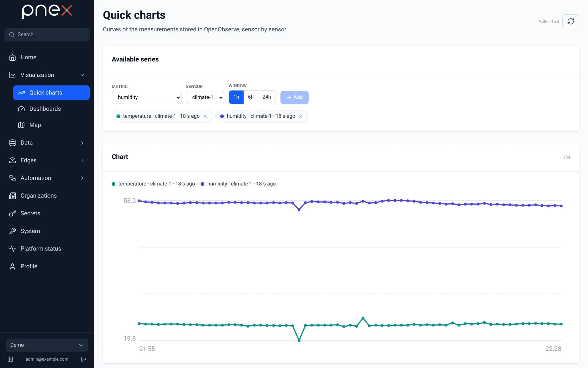
Task: Expand the Edges section chevron
Action: [82, 160]
